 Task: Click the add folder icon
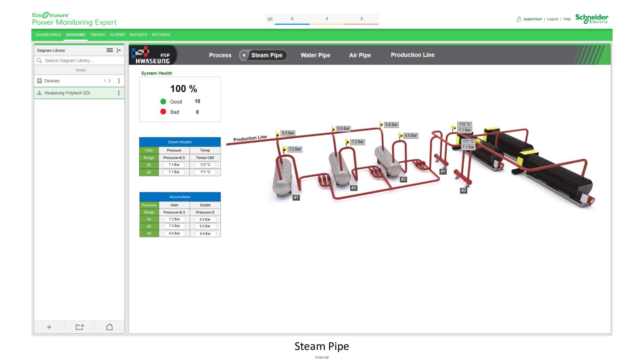(x=80, y=327)
